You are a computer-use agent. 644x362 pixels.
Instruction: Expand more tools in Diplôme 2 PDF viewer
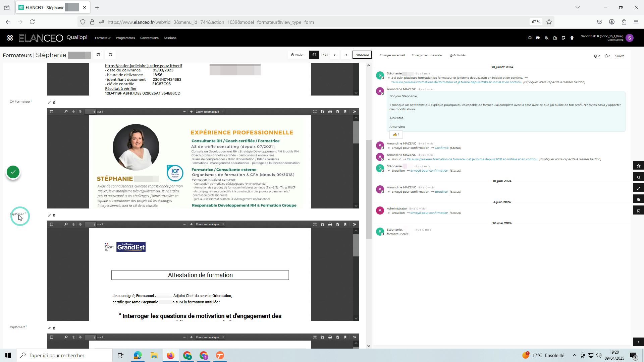point(355,337)
